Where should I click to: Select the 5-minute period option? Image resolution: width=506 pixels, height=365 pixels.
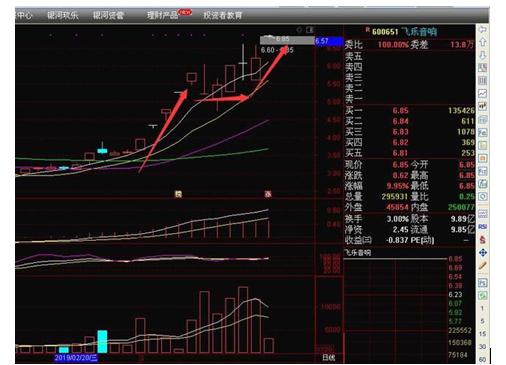coord(482,321)
